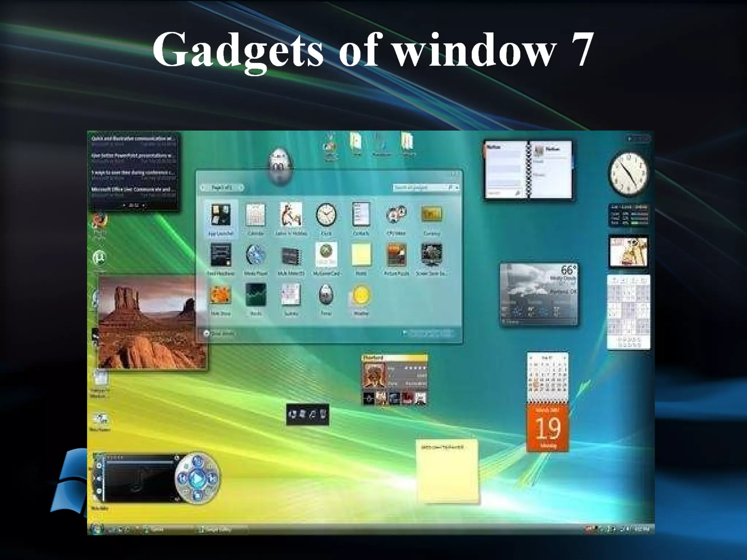Click the media player seek bar
Screen dimensions: 747x560
(139, 462)
